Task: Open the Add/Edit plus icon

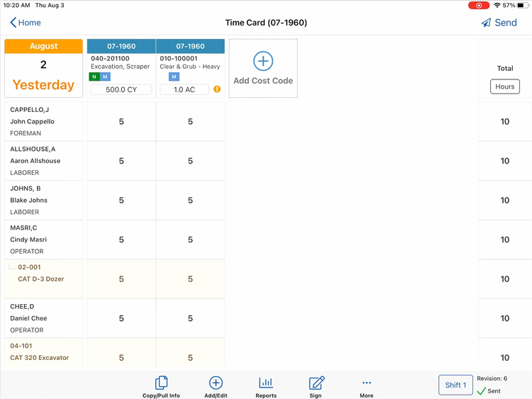Action: [216, 383]
